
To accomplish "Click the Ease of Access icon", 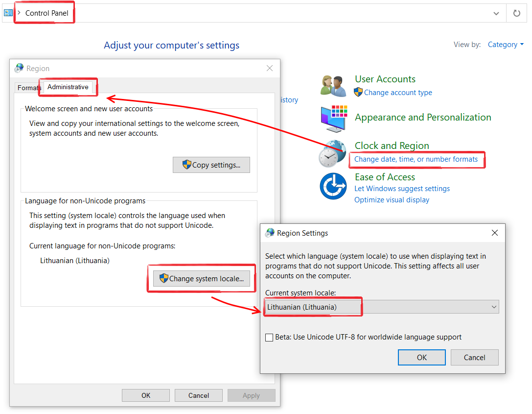I will 333,186.
